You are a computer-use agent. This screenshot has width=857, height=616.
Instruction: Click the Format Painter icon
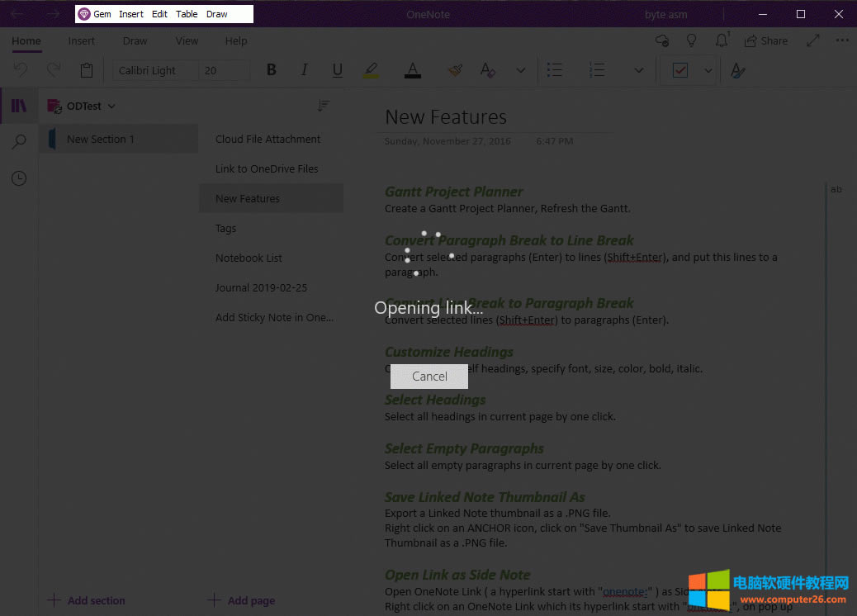[455, 70]
